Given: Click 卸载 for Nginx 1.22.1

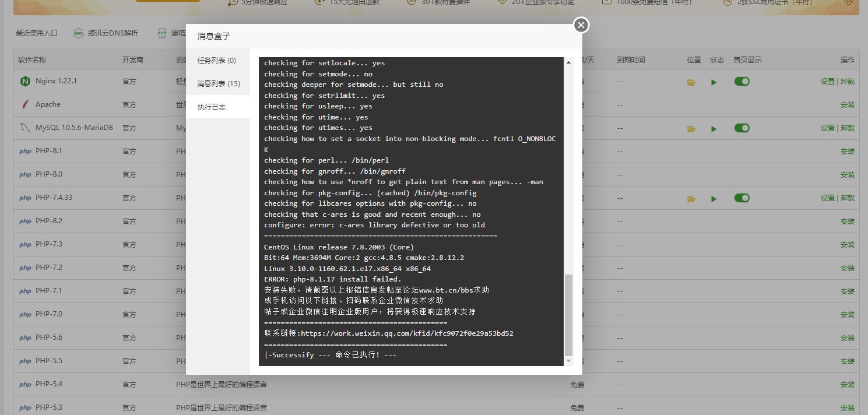Looking at the screenshot, I should pyautogui.click(x=848, y=82).
